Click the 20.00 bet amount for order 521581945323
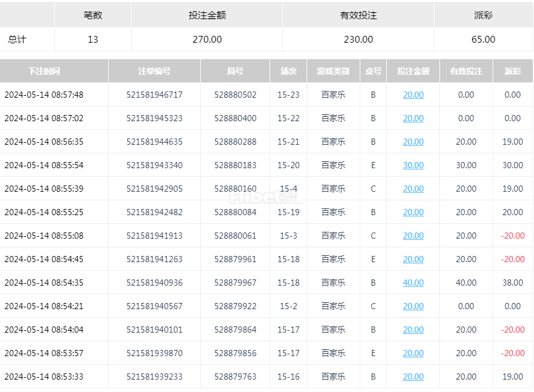 click(x=413, y=118)
